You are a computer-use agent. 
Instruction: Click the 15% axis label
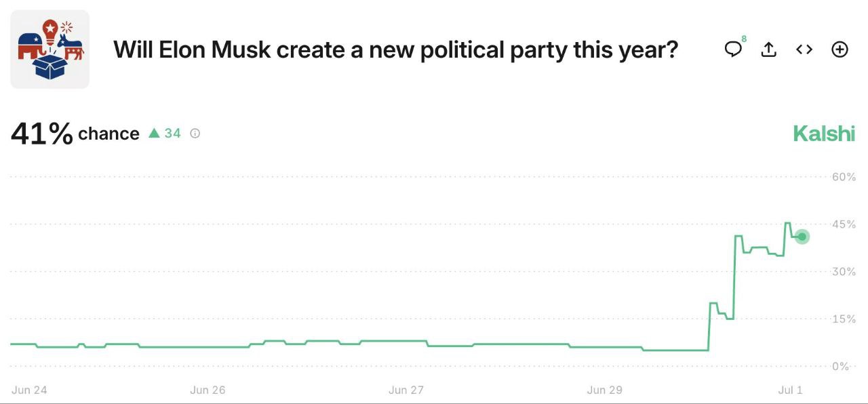(x=844, y=319)
